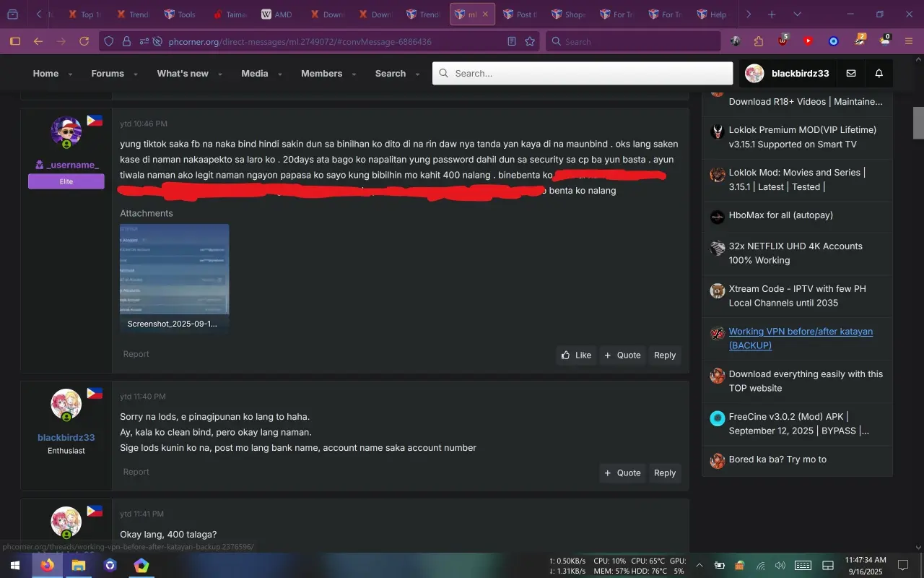Open the volume speaker tray icon
The height and width of the screenshot is (578, 924).
(780, 565)
